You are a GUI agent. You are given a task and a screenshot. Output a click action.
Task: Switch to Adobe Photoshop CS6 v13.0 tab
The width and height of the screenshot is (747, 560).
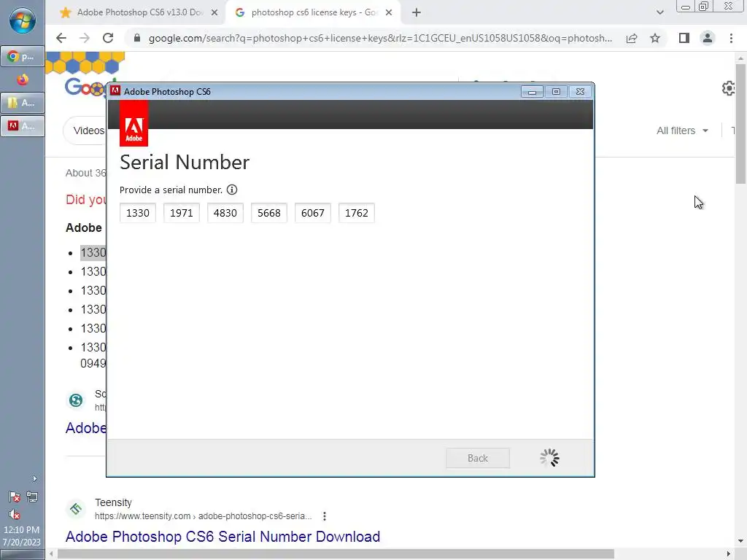point(138,13)
